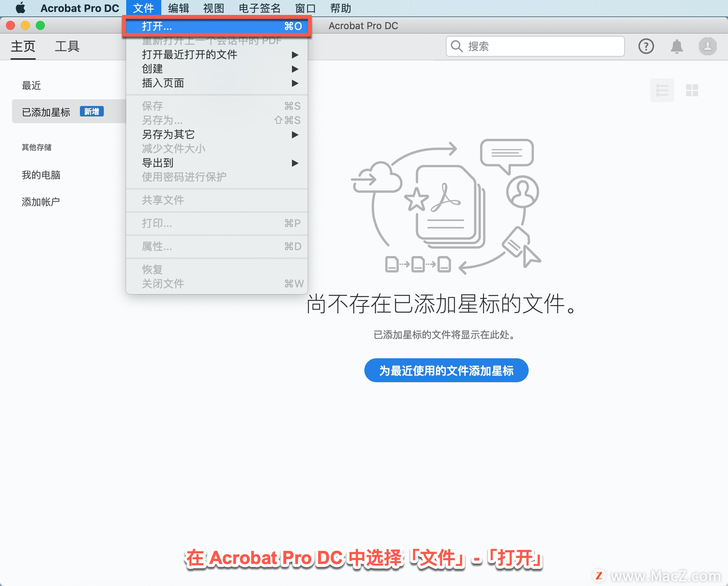
Task: Click into the 搜索 search field
Action: coord(535,46)
